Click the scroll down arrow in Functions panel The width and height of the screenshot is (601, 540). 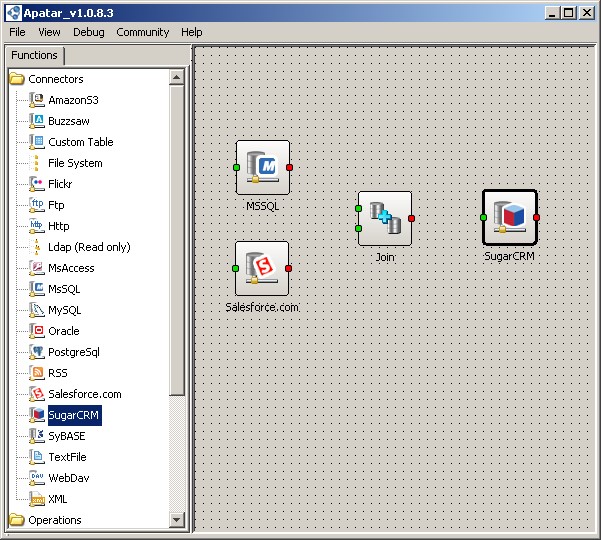tap(176, 520)
